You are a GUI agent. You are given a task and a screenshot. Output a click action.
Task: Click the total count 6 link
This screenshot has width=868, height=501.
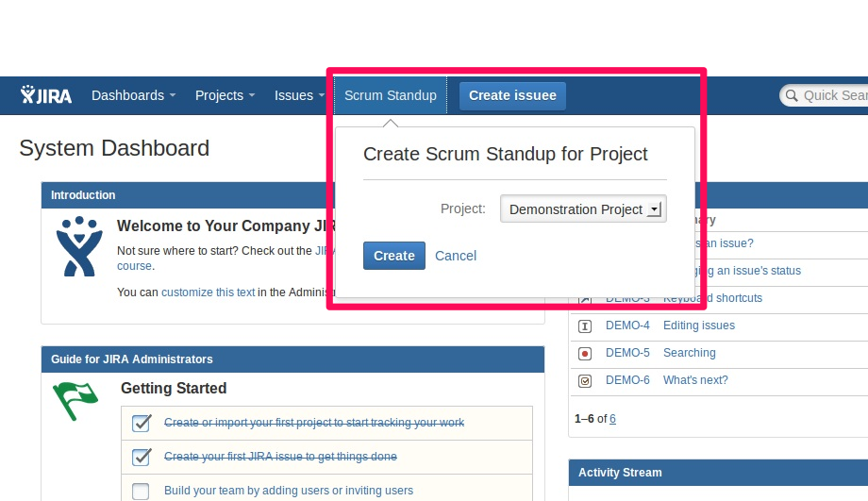[x=613, y=419]
